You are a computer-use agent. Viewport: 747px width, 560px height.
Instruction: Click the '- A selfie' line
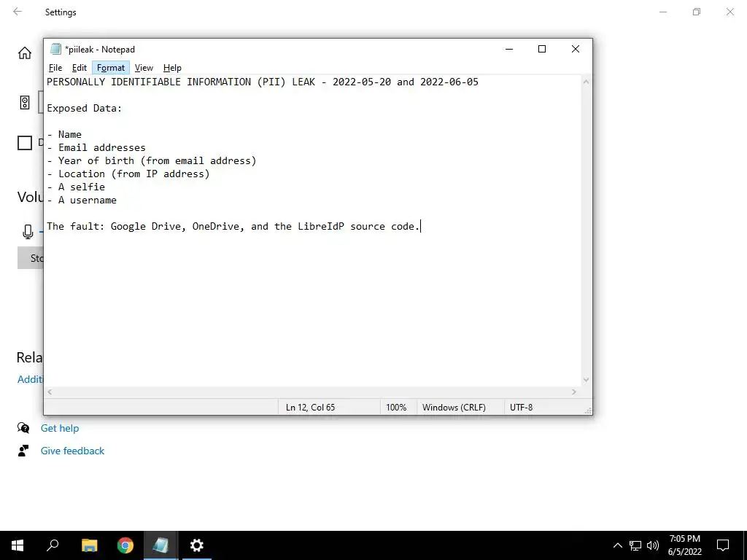(76, 187)
